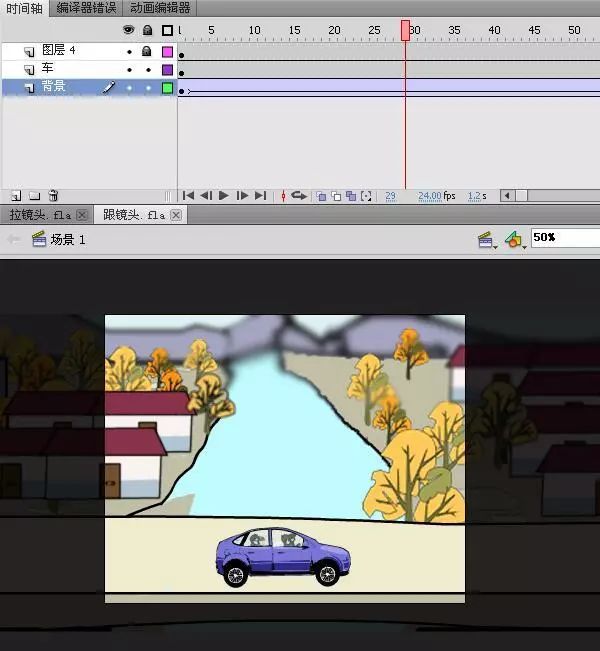Click the center frame icon

(x=284, y=196)
